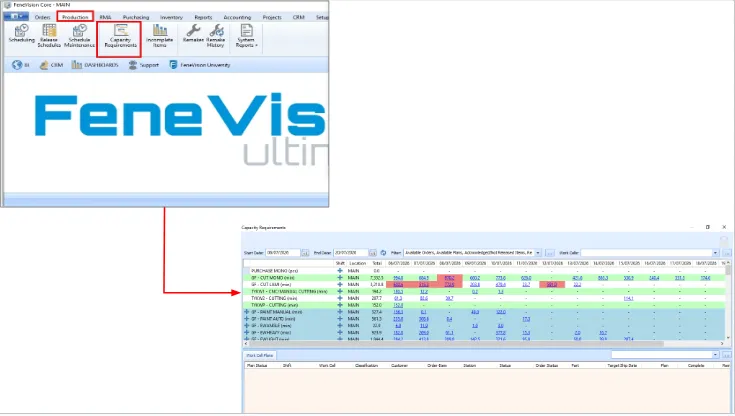This screenshot has width=735, height=416.
Task: Open the Support shortcut
Action: pos(143,65)
